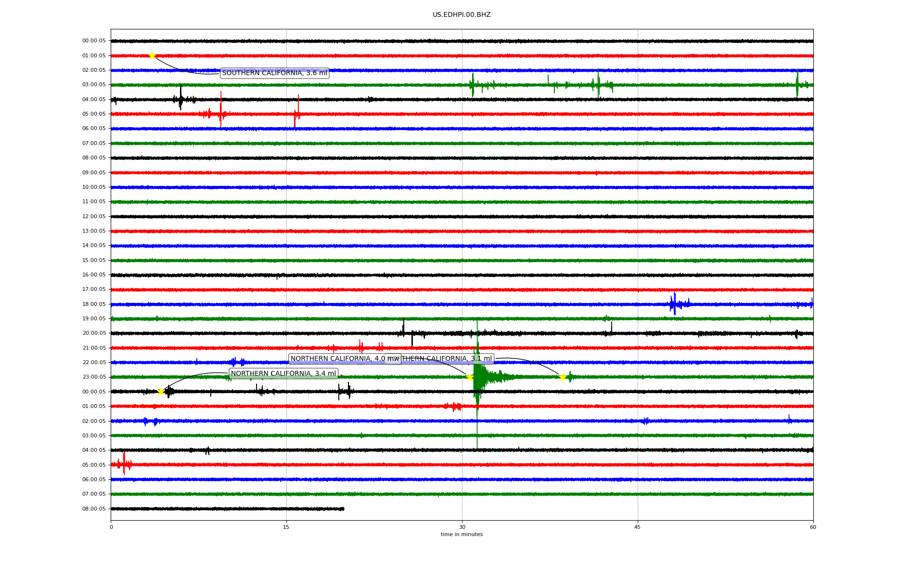Click the 18:00:05 row time label
This screenshot has height=578, width=924.
94,304
